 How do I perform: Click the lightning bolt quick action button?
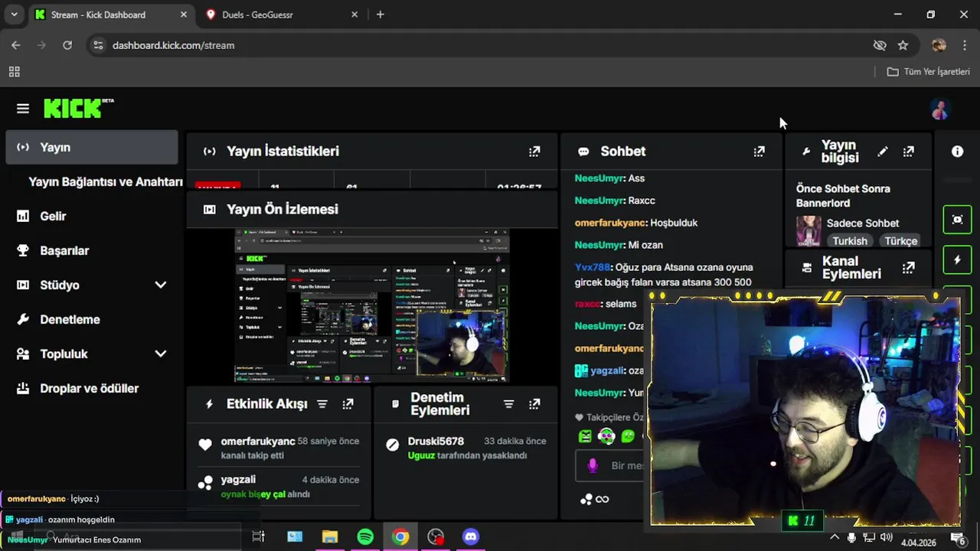click(x=957, y=260)
